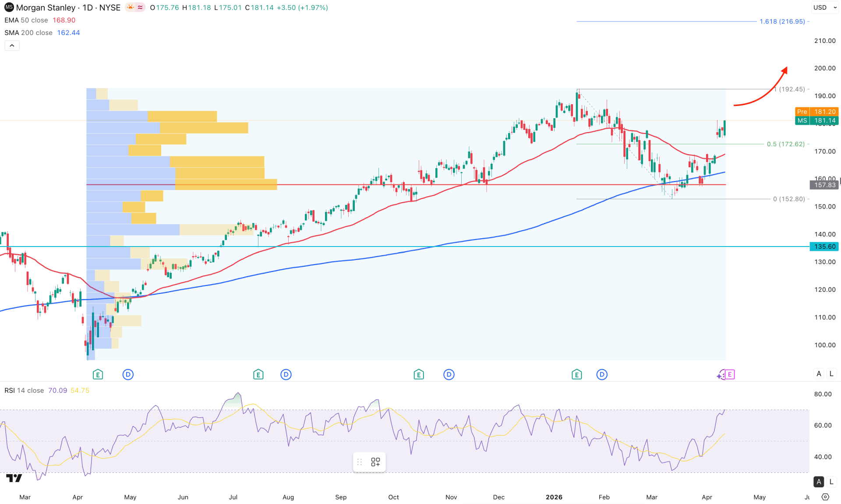This screenshot has height=504, width=841.
Task: Click the TradingView logo in bottom left
Action: [14, 478]
